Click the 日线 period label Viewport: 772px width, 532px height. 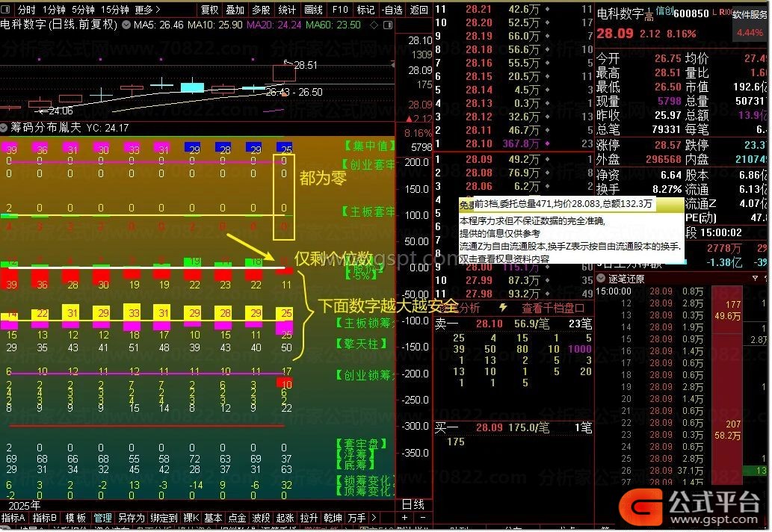[413, 504]
